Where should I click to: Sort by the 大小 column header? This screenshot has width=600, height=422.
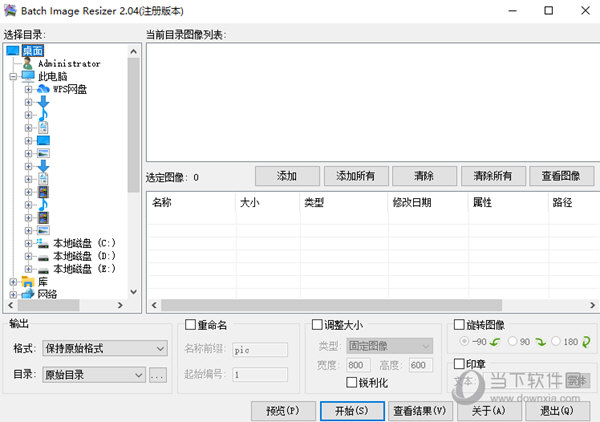point(268,202)
